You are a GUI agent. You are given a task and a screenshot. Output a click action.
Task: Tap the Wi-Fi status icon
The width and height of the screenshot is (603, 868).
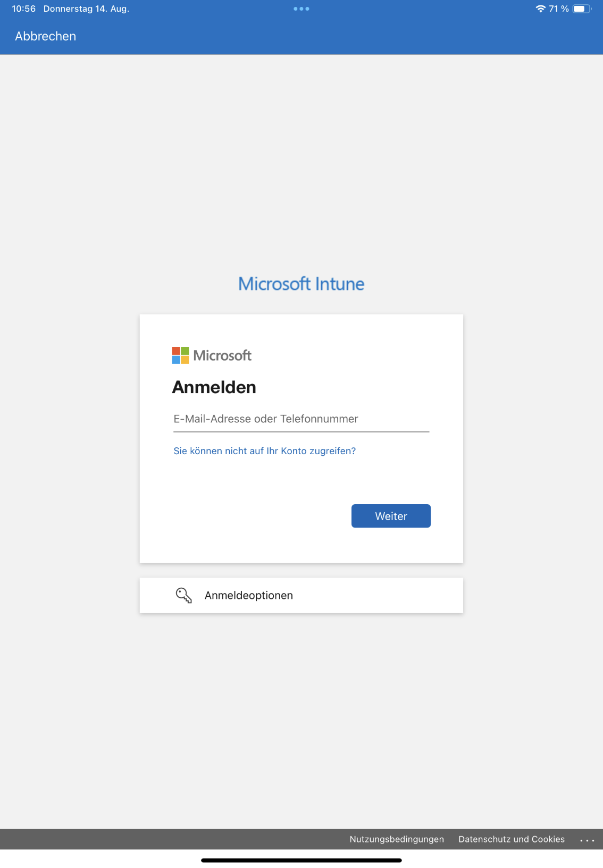tap(540, 9)
